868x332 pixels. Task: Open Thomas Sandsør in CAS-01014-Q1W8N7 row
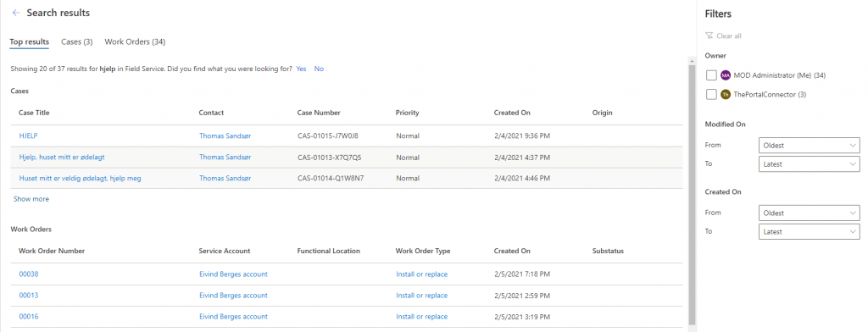pyautogui.click(x=225, y=178)
